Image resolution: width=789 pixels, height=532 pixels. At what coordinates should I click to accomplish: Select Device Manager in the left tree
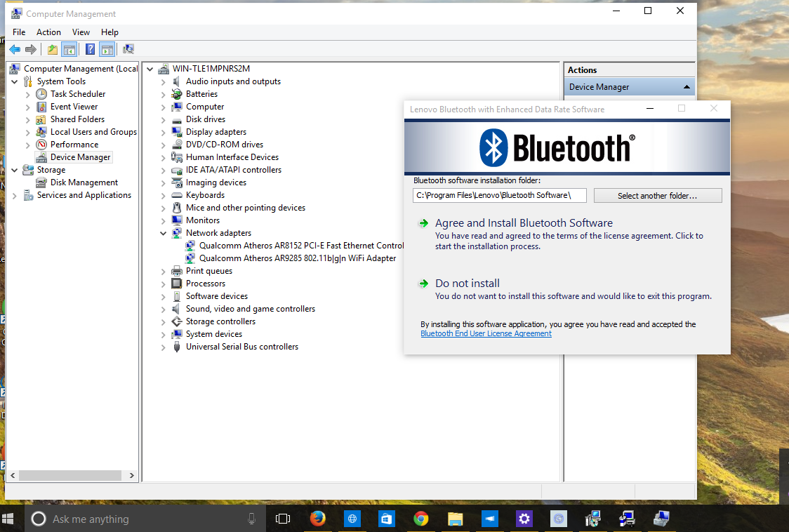(x=81, y=157)
